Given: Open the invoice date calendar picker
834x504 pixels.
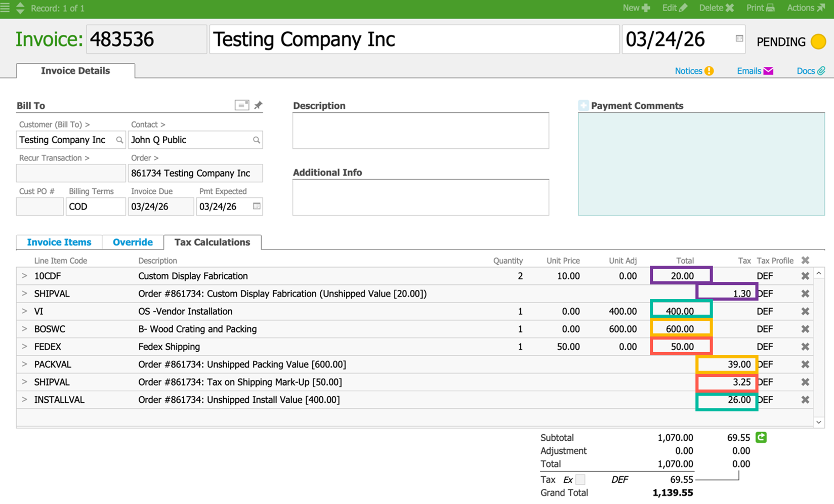Looking at the screenshot, I should click(739, 38).
